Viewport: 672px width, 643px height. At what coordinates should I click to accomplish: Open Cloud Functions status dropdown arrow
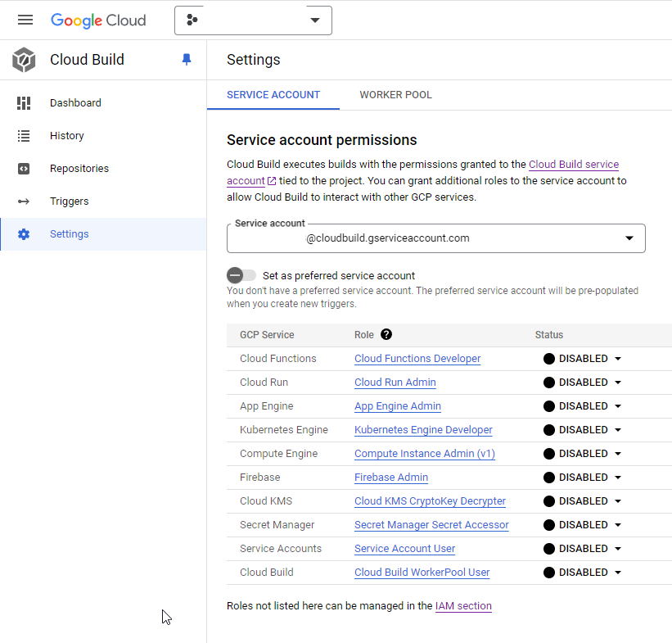coord(618,359)
